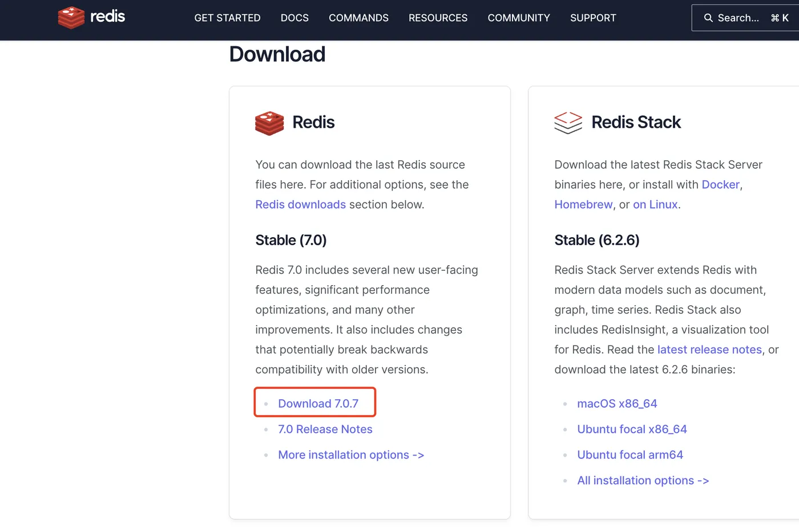
Task: Click the Download 7.0.7 link
Action: click(318, 403)
